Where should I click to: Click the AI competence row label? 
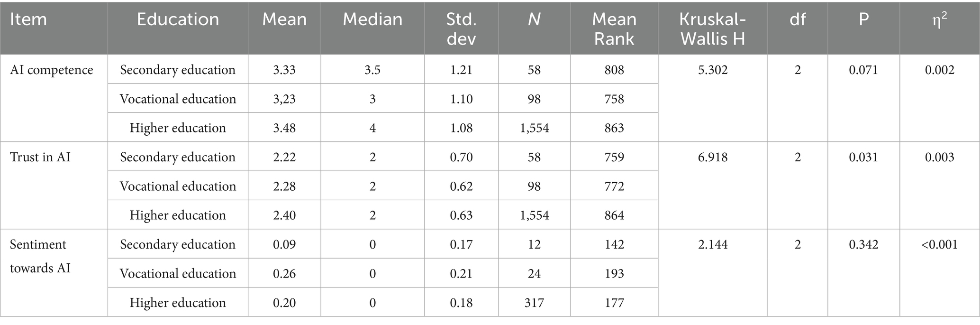pyautogui.click(x=52, y=70)
